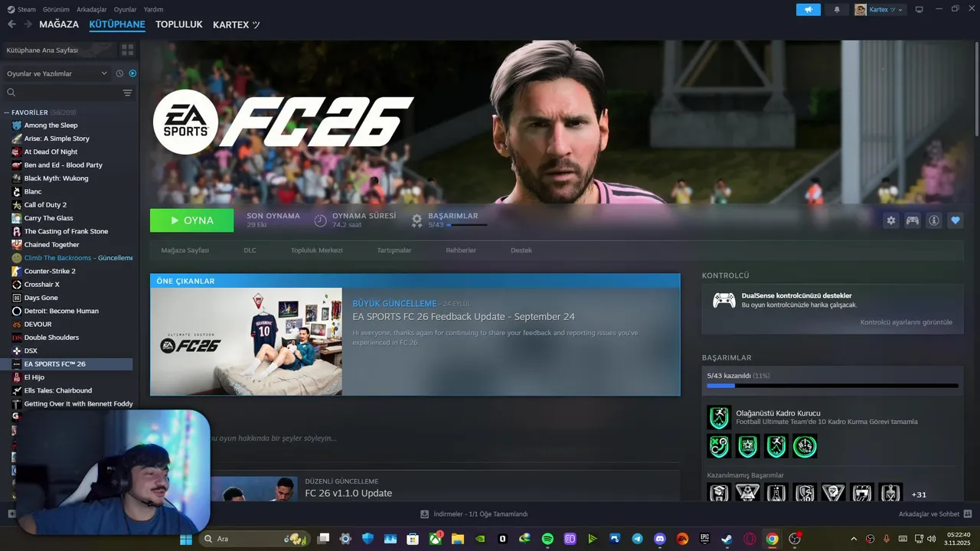This screenshot has height=551, width=980.
Task: Open notifications bell icon
Action: [837, 9]
